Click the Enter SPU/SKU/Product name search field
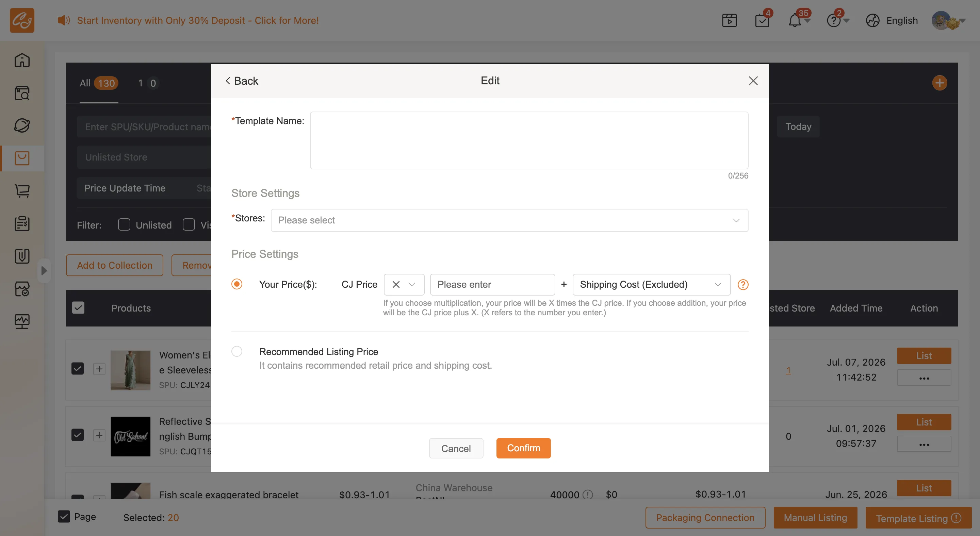Viewport: 980px width, 536px height. pos(144,127)
